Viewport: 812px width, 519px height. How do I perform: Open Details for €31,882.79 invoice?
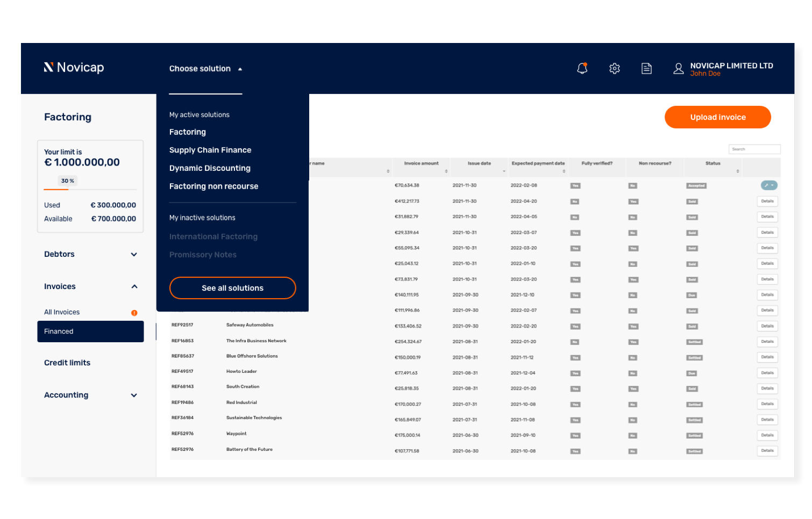767,217
